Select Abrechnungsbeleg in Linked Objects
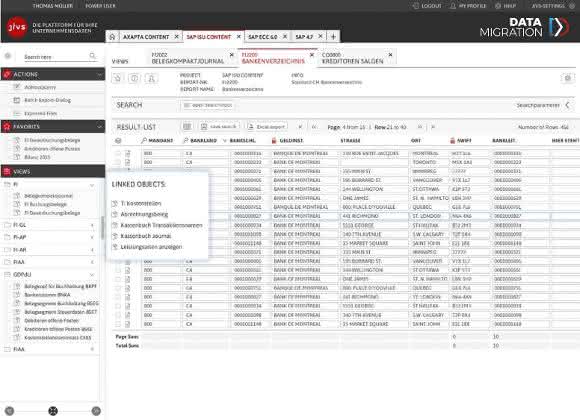The image size is (580, 420). [144, 214]
